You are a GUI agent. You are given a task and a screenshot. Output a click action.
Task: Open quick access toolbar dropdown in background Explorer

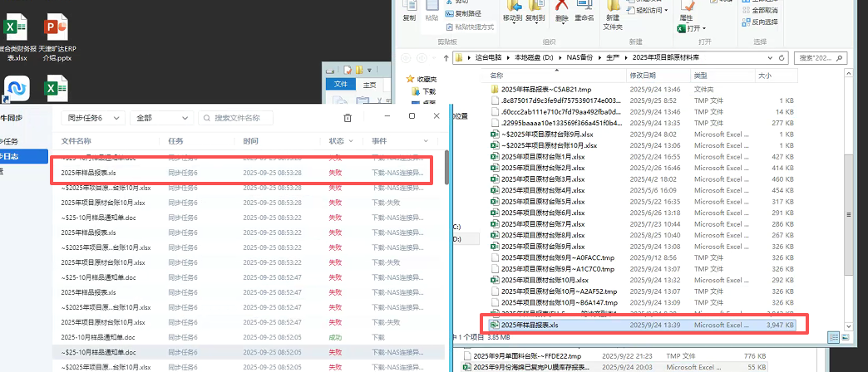pos(369,71)
